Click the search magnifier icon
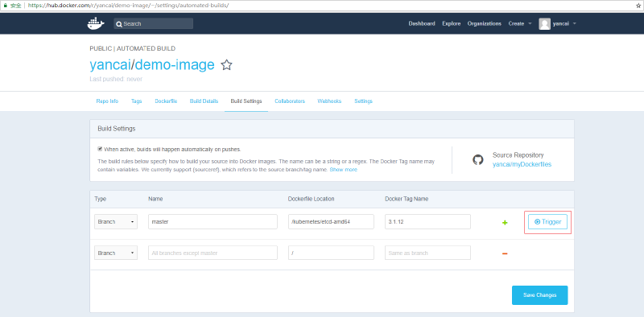 (x=119, y=24)
